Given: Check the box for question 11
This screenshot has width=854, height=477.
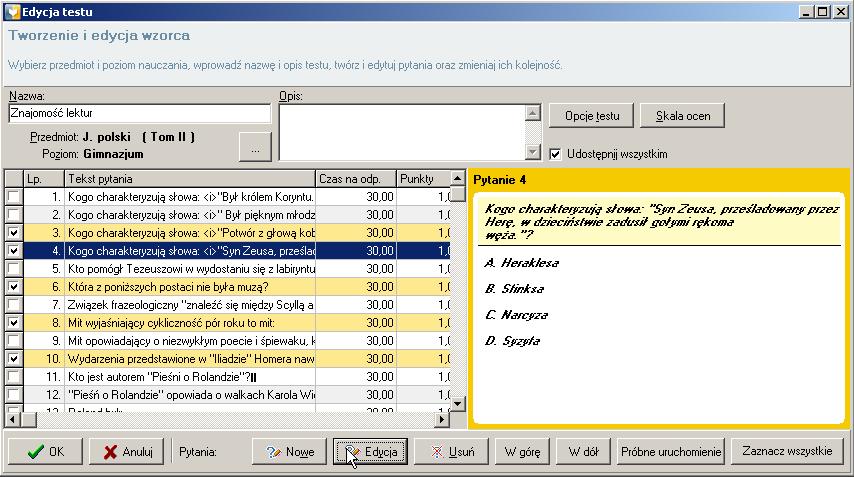Looking at the screenshot, I should 14,376.
